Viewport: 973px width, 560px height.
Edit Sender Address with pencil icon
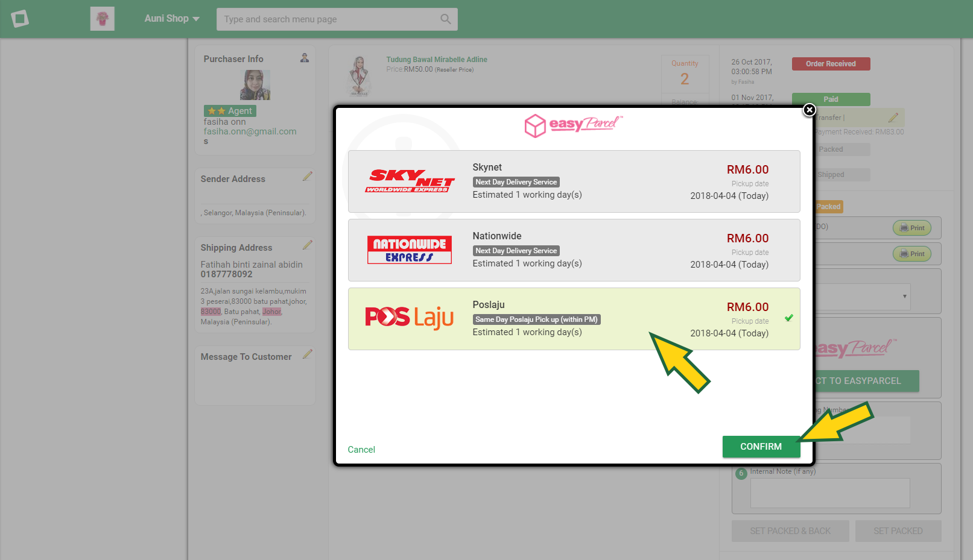[307, 177]
